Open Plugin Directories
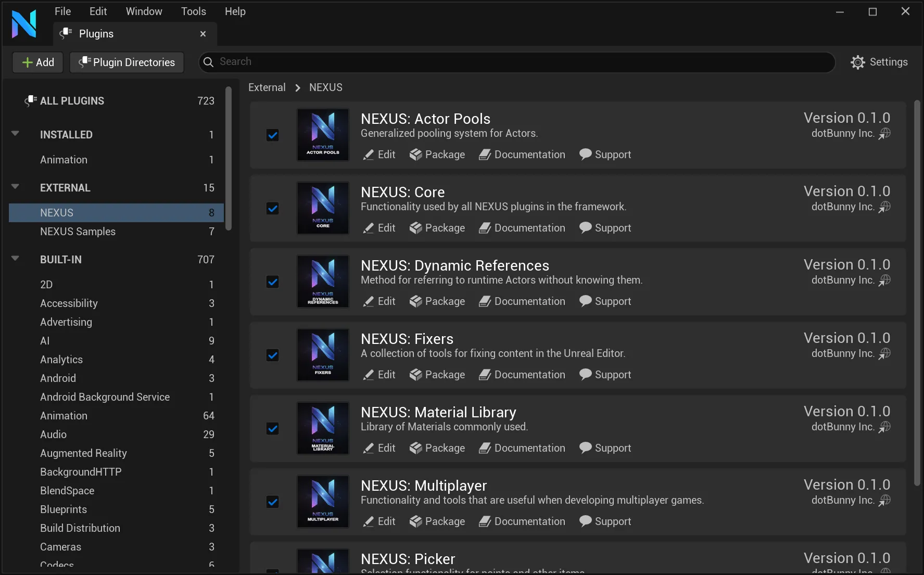The image size is (924, 575). [x=126, y=62]
